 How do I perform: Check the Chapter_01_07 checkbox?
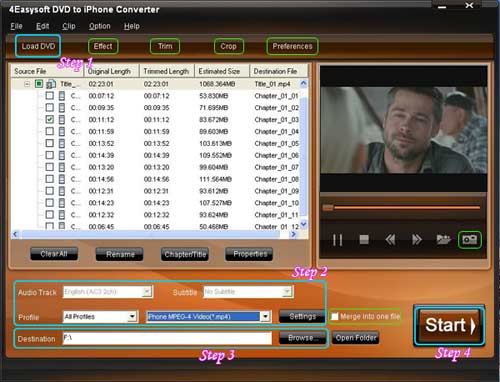[x=50, y=167]
